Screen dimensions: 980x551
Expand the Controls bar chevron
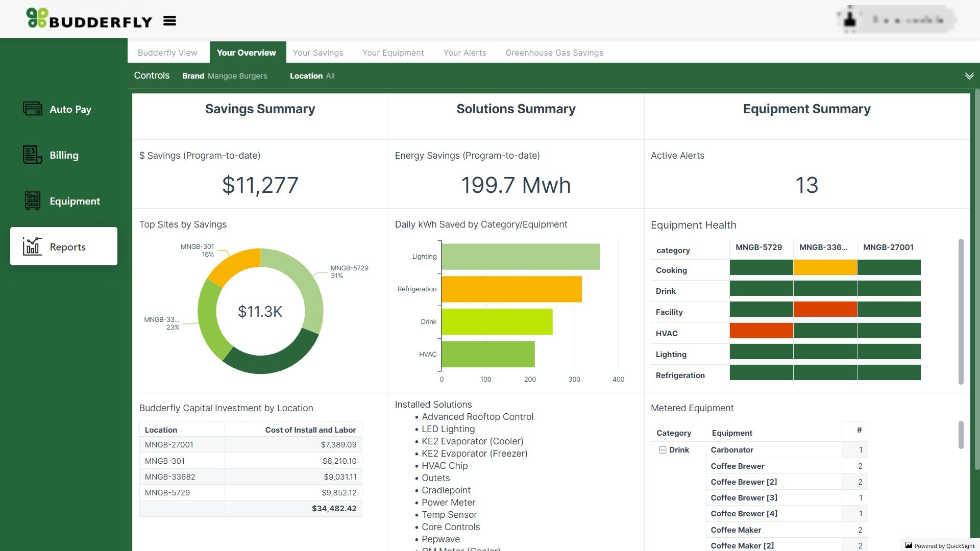pyautogui.click(x=969, y=76)
